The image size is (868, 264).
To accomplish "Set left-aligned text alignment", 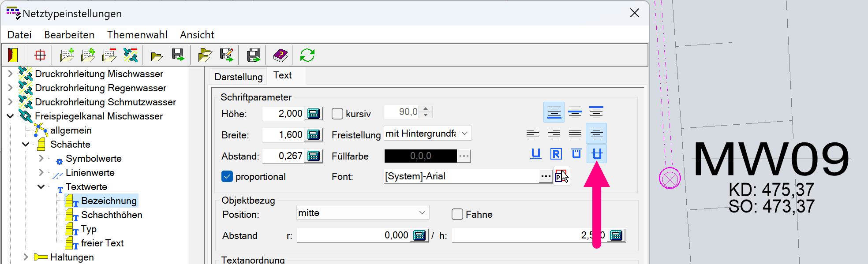I will click(532, 133).
